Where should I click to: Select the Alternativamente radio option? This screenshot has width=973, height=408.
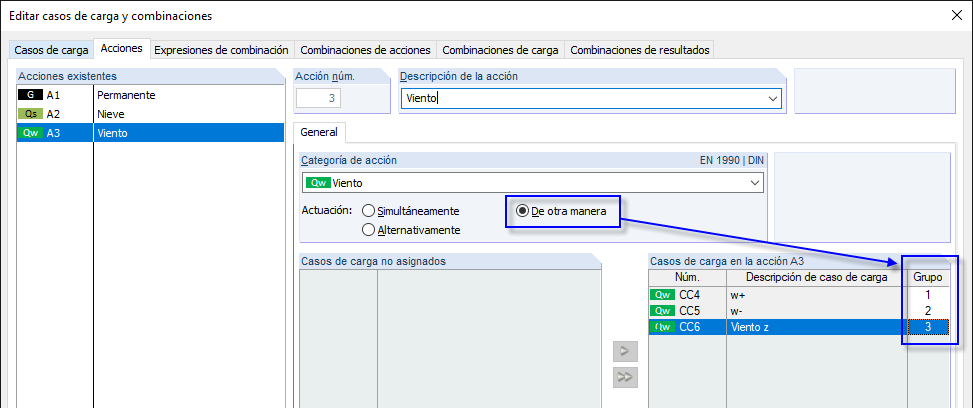click(369, 230)
